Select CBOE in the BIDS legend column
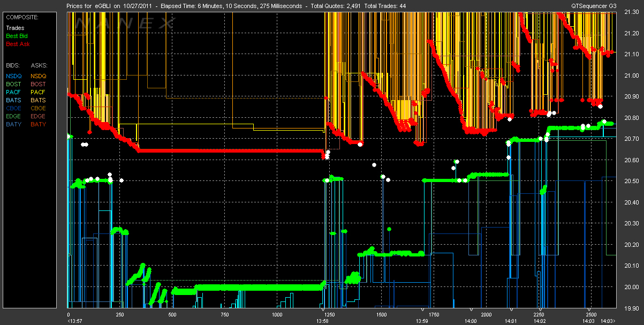Screen dimensions: 644x325 [x=14, y=108]
